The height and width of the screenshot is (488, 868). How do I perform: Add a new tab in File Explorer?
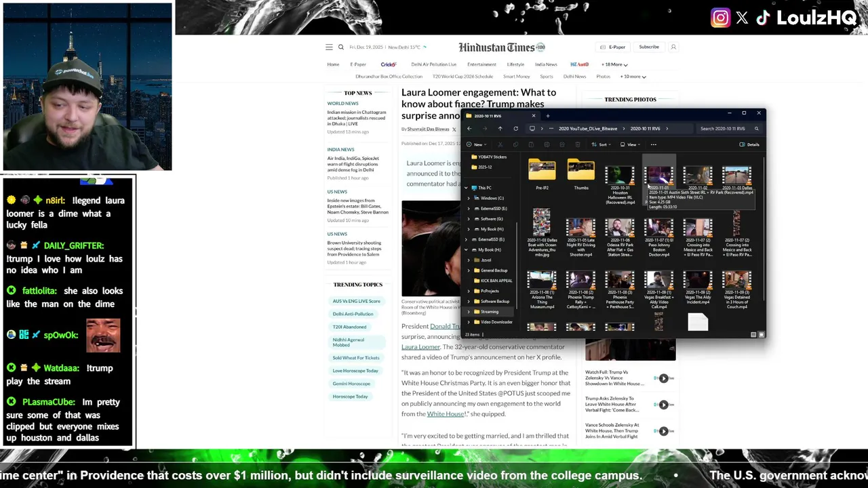point(548,116)
